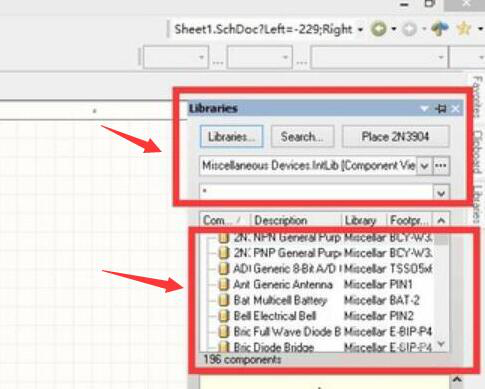
Task: Sort by the Description column header
Action: pos(296,221)
